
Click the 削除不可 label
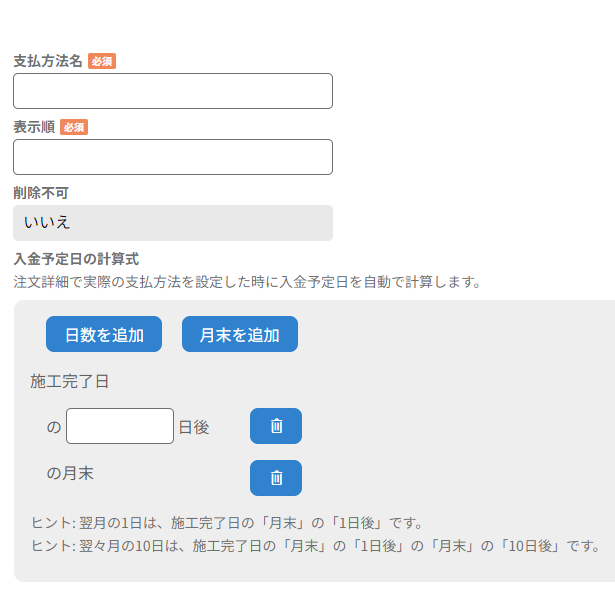[41, 193]
